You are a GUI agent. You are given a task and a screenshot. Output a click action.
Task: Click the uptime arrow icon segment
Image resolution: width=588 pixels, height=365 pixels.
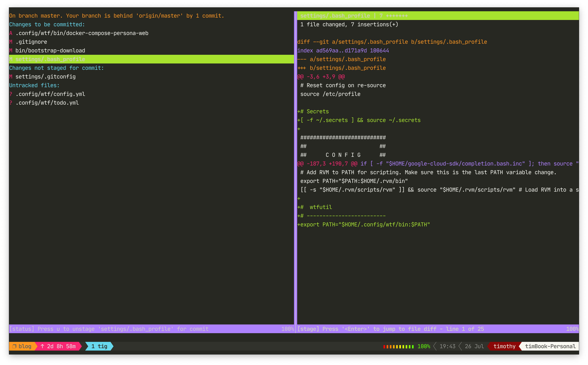(x=43, y=346)
